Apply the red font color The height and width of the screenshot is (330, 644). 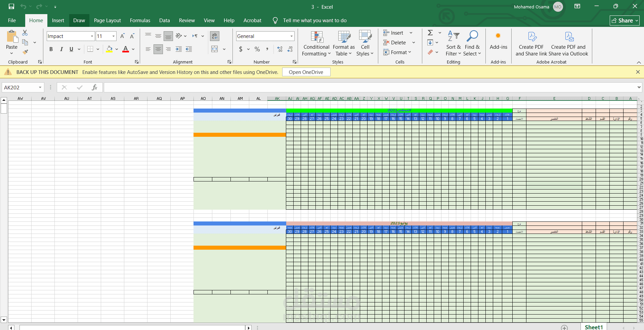(126, 49)
